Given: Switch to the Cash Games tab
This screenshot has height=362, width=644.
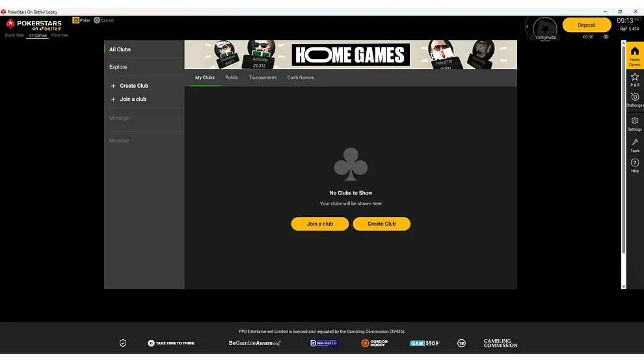Looking at the screenshot, I should (301, 77).
